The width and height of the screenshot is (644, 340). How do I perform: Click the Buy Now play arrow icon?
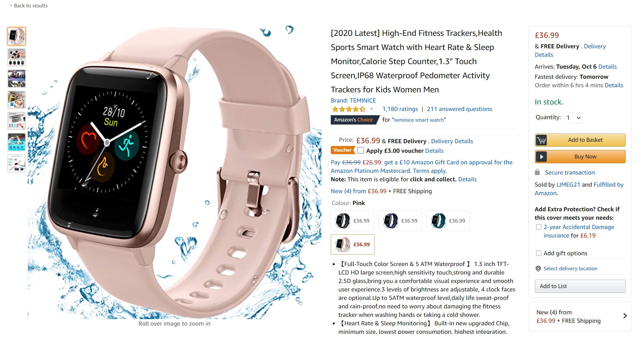pos(541,157)
